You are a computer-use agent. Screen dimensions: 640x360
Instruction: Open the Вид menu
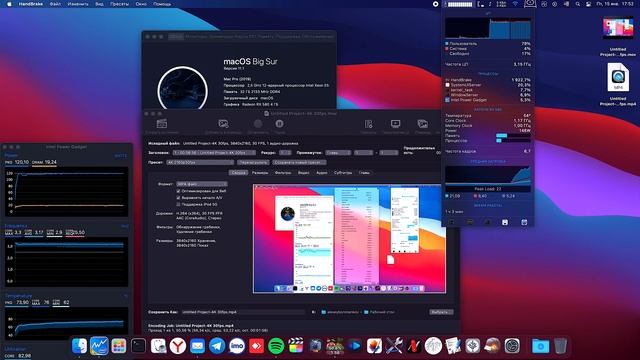[99, 4]
